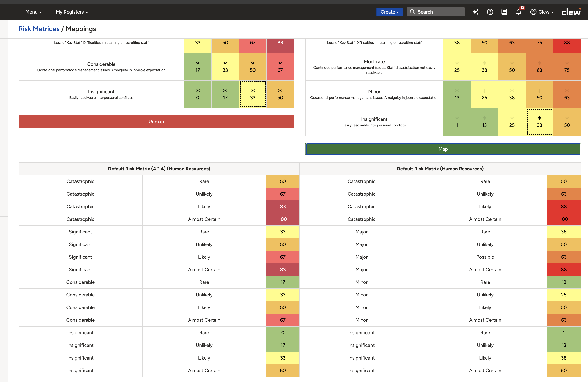Select Considerable 50 cell in left matrix

click(x=253, y=67)
